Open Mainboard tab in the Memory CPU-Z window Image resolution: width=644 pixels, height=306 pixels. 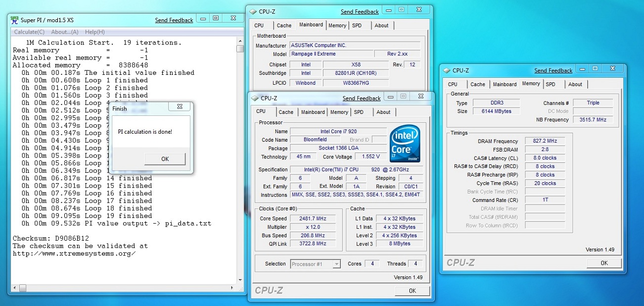(x=505, y=84)
